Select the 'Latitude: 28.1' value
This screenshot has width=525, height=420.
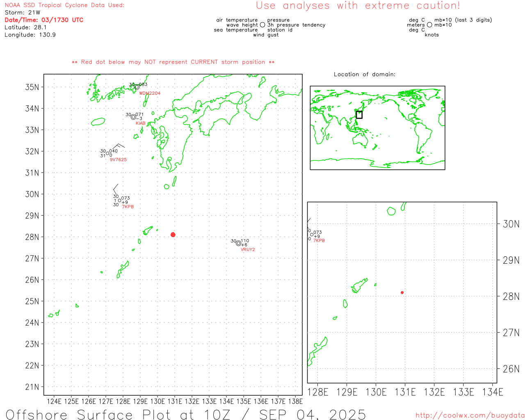25,27
